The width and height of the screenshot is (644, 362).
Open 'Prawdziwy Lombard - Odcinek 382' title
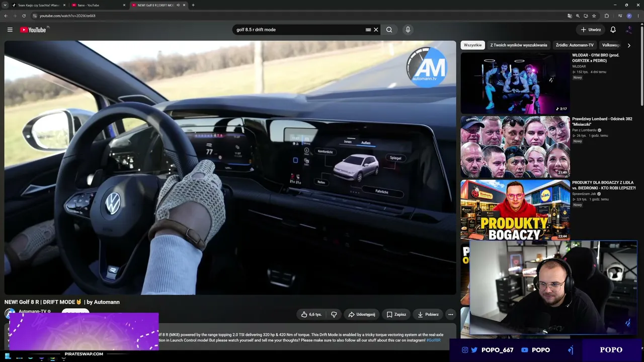pyautogui.click(x=602, y=122)
